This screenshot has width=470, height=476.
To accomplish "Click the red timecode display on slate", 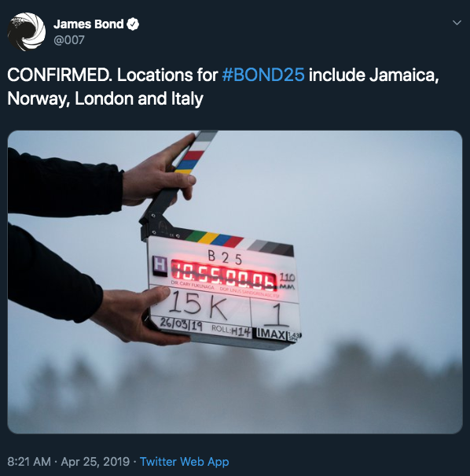I will pyautogui.click(x=224, y=275).
